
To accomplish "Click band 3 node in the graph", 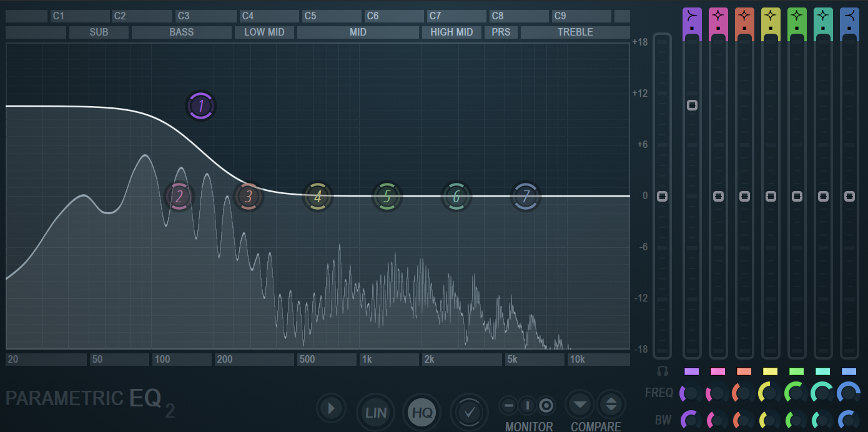I will [249, 197].
